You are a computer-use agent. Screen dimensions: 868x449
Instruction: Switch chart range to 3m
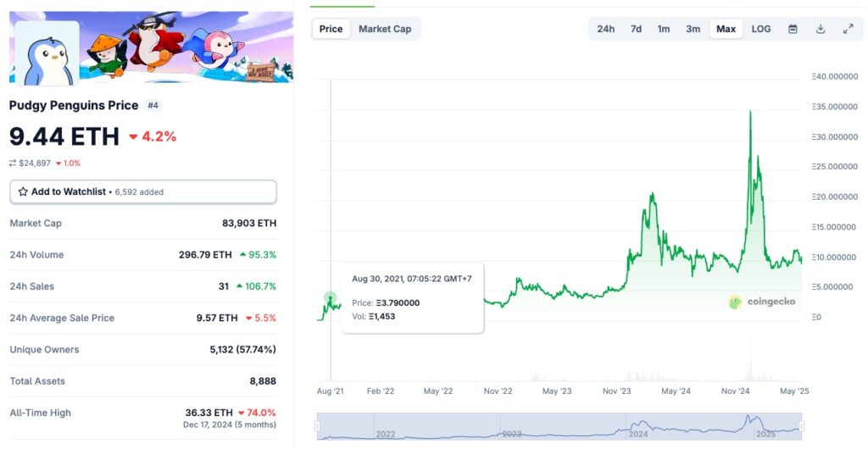coord(693,29)
